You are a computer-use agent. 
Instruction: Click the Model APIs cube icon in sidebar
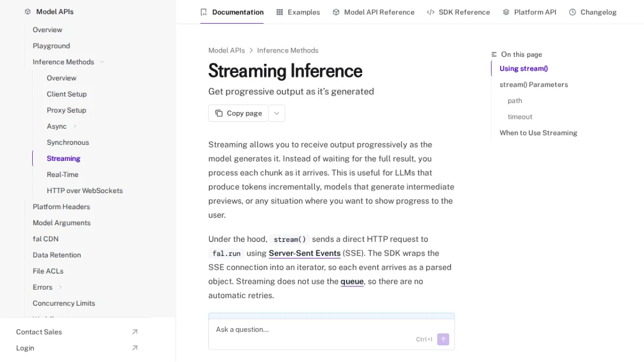[28, 12]
